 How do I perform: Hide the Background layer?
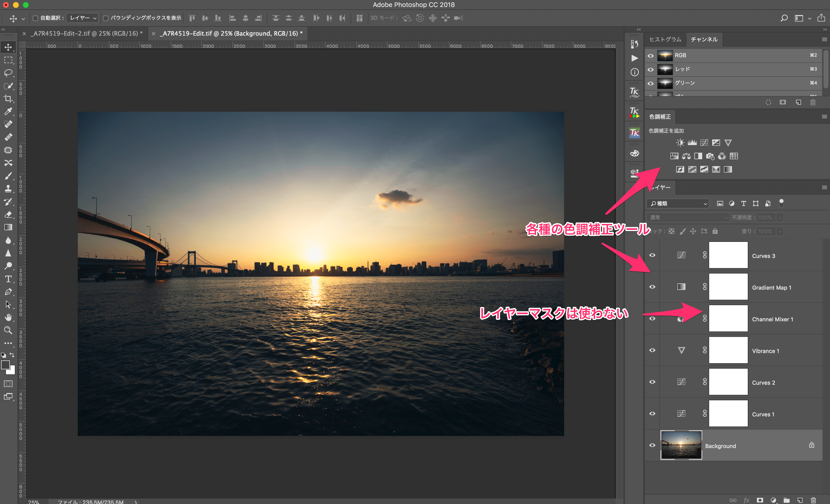(652, 445)
